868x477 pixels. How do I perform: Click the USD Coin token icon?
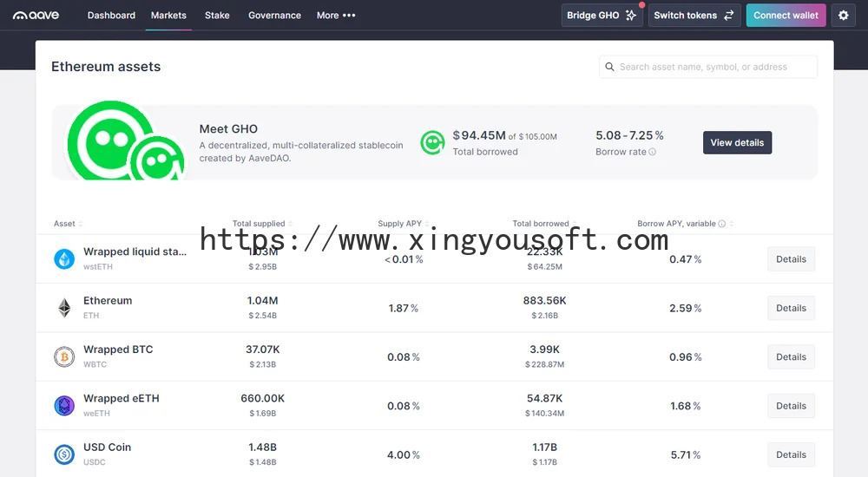pyautogui.click(x=64, y=454)
